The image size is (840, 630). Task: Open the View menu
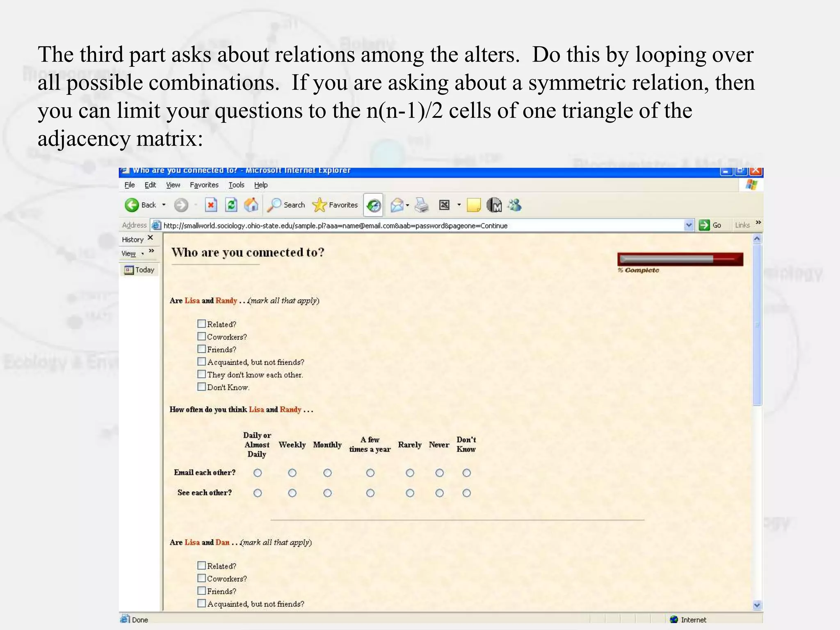tap(173, 185)
